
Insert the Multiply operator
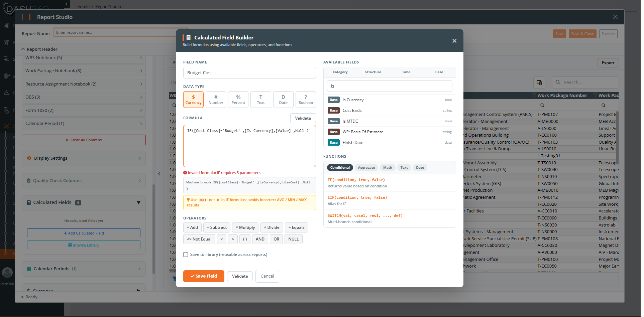click(x=245, y=227)
